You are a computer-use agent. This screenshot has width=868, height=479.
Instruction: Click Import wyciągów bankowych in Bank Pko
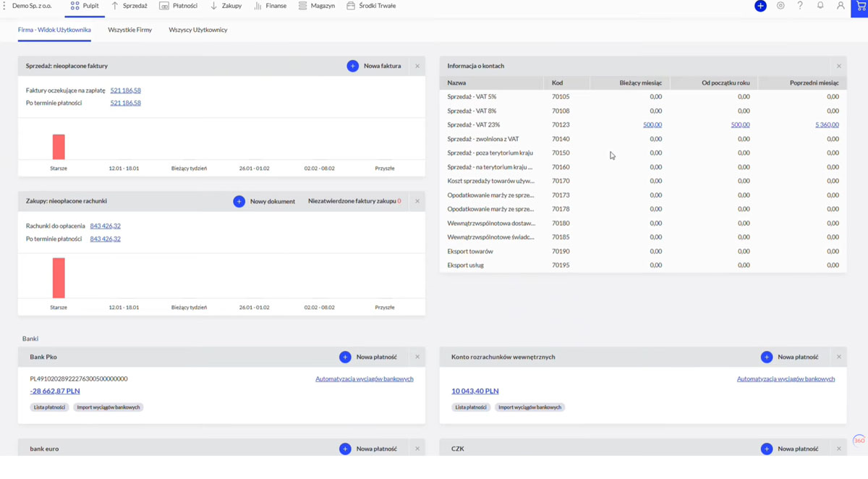click(109, 407)
